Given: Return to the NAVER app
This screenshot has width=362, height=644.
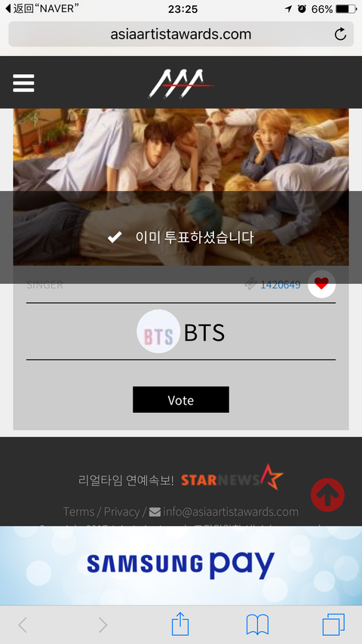Looking at the screenshot, I should coord(42,8).
